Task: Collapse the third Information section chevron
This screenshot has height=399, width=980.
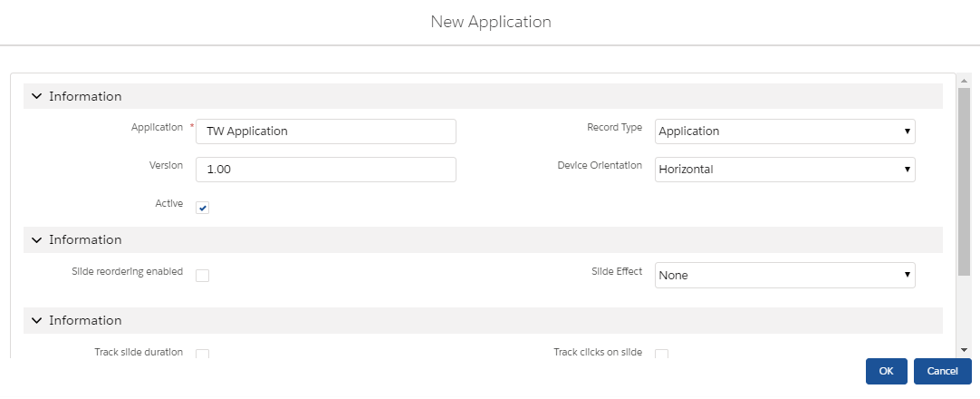Action: click(x=36, y=321)
